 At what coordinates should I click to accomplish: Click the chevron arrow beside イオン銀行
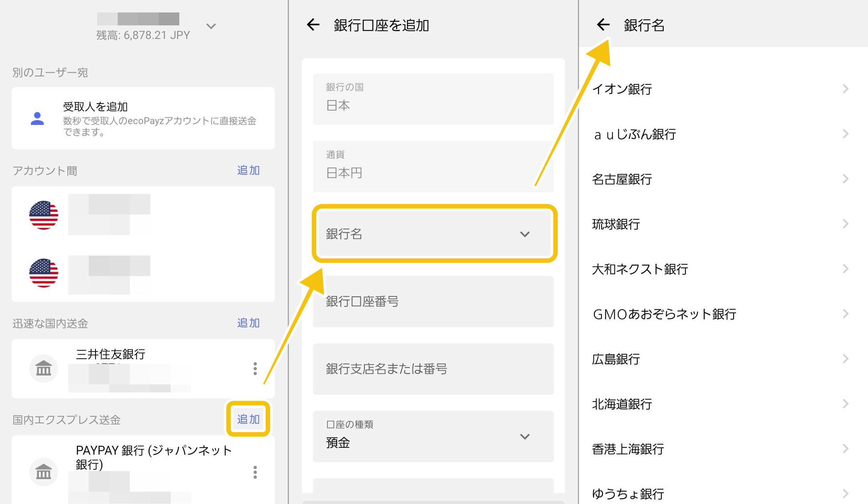tap(846, 89)
